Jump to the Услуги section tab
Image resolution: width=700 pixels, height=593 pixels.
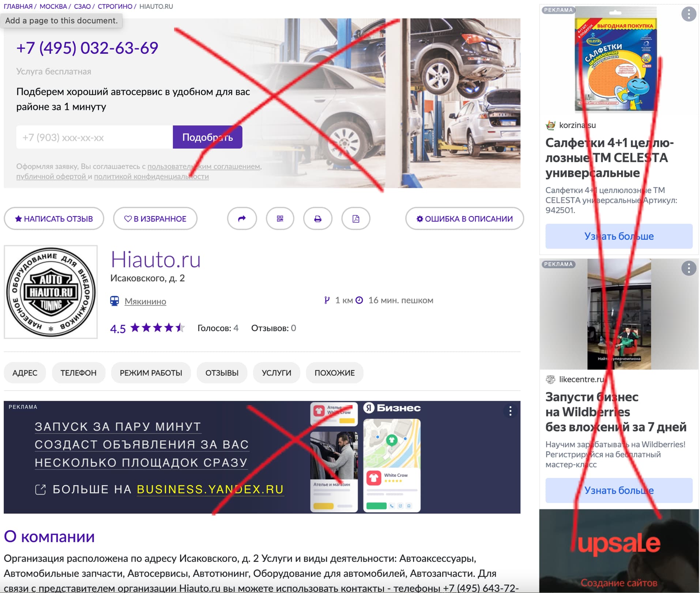coord(276,373)
